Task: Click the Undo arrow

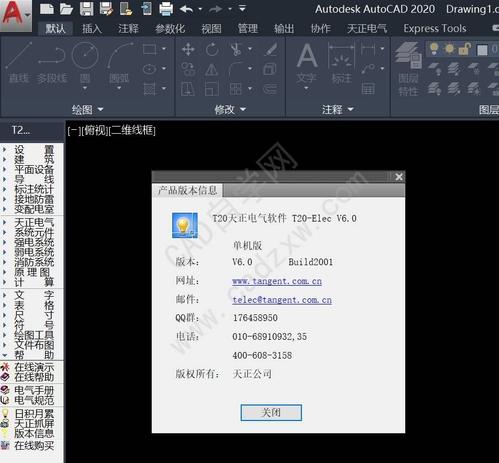Action: click(187, 9)
